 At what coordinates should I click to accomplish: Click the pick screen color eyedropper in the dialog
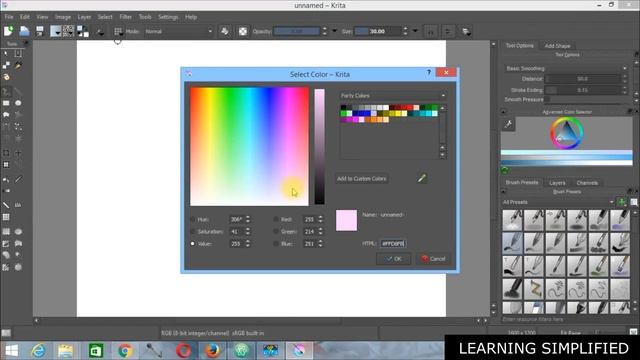click(422, 178)
